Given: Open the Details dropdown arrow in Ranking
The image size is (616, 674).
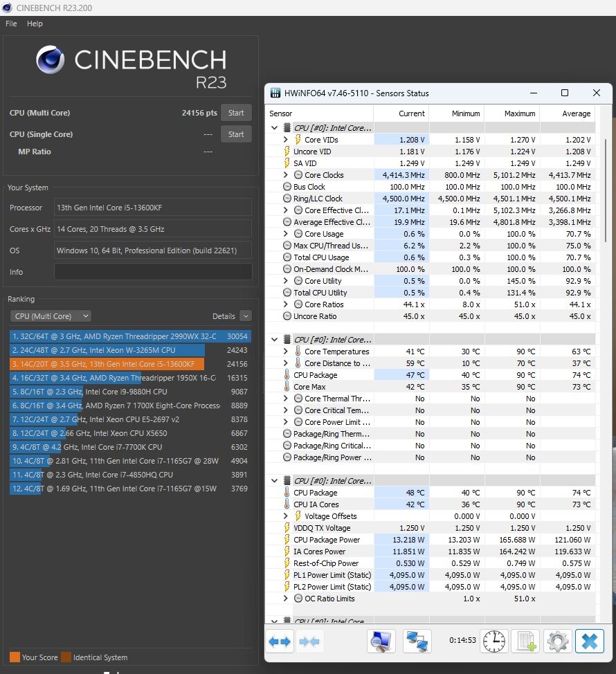Looking at the screenshot, I should pos(246,316).
